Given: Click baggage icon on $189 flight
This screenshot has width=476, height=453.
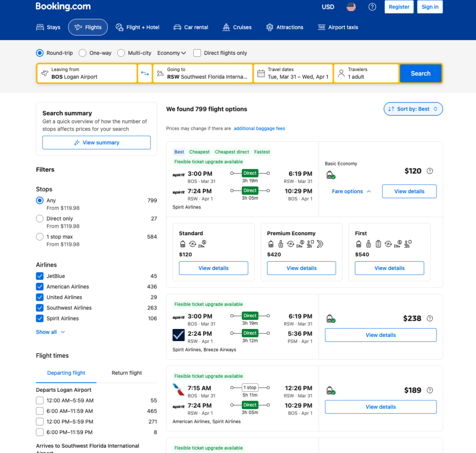Looking at the screenshot, I should (x=331, y=391).
